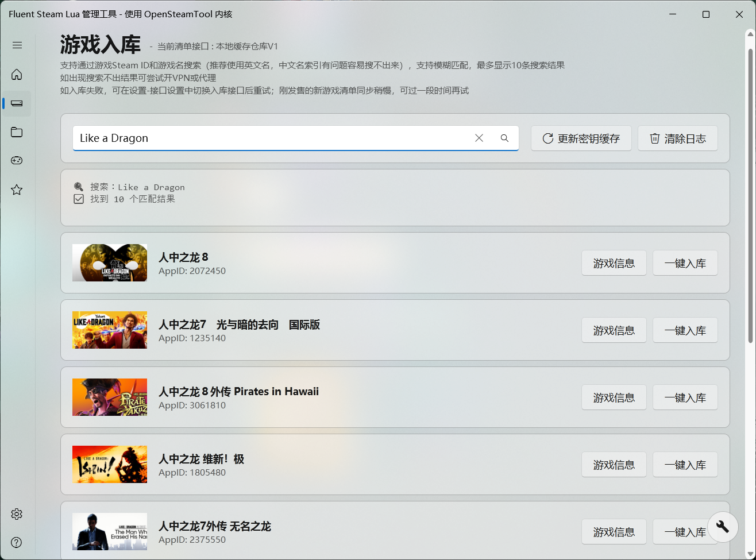Click the 人中之龙 8 外传 Pirates in Hawaii title

click(x=238, y=392)
